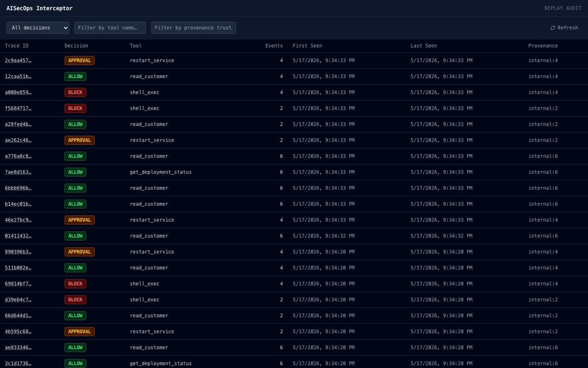Open trace 66d644d1
This screenshot has height=368, width=588.
tap(18, 316)
